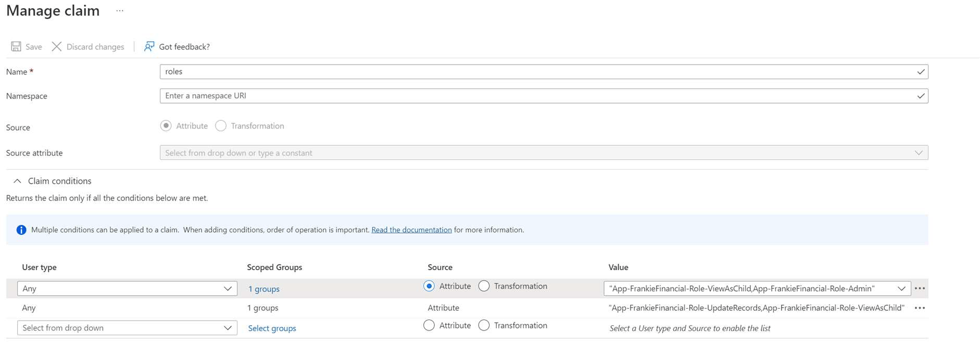Click the blue information icon in the banner
Viewport: 980px width, 355px height.
(x=21, y=230)
